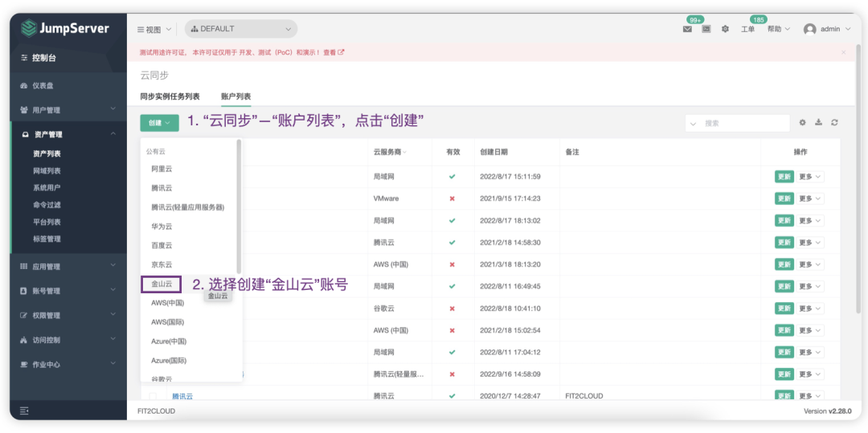
Task: Click the export download icon
Action: pos(818,123)
